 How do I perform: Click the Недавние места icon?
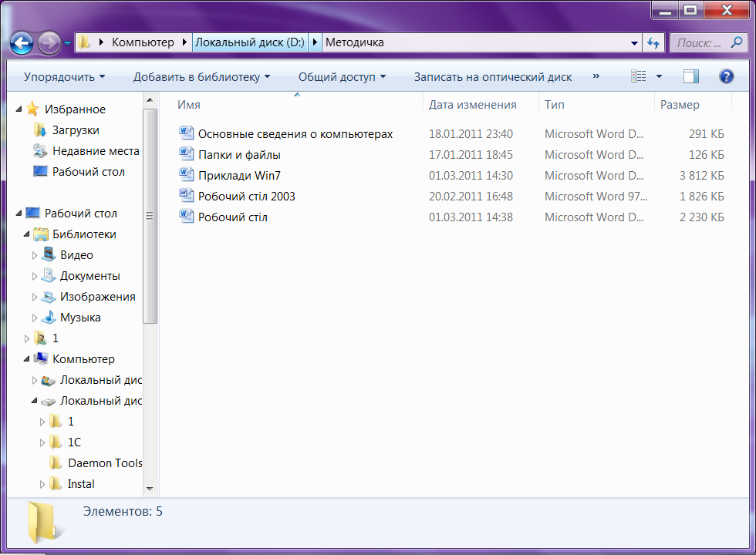coord(40,151)
